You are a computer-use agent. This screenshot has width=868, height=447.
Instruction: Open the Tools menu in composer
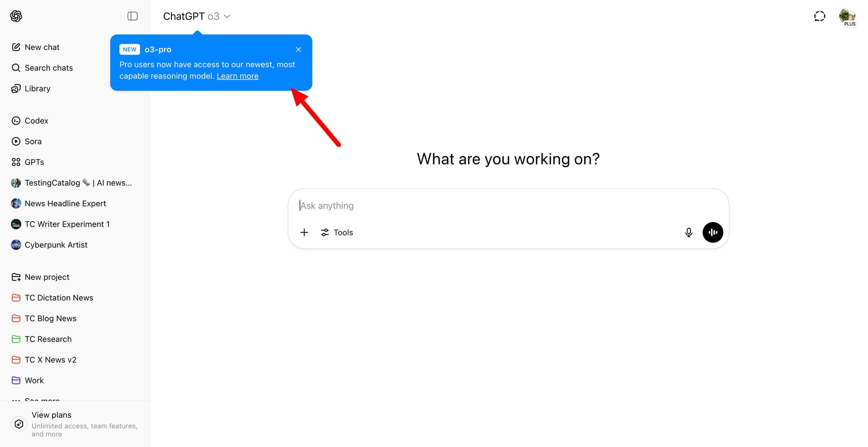[337, 232]
